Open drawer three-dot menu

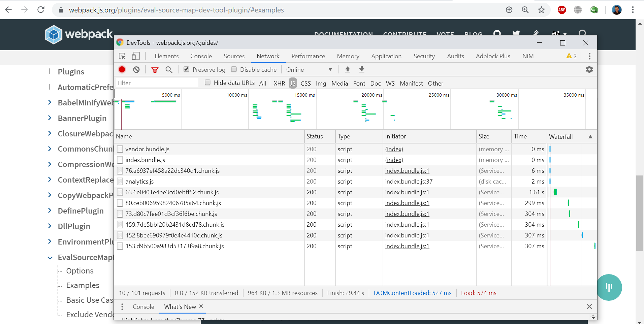click(122, 307)
